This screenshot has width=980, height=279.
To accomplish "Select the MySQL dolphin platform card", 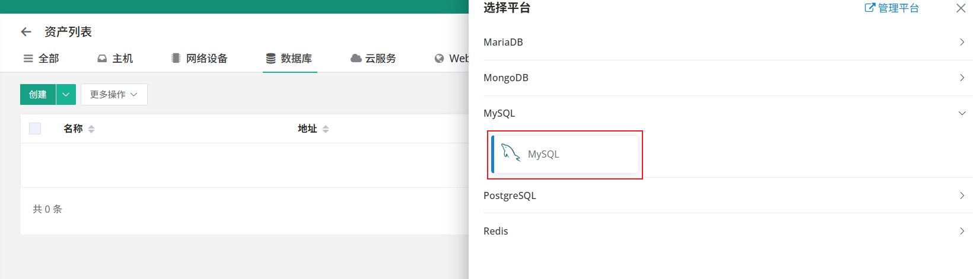I will tap(565, 154).
